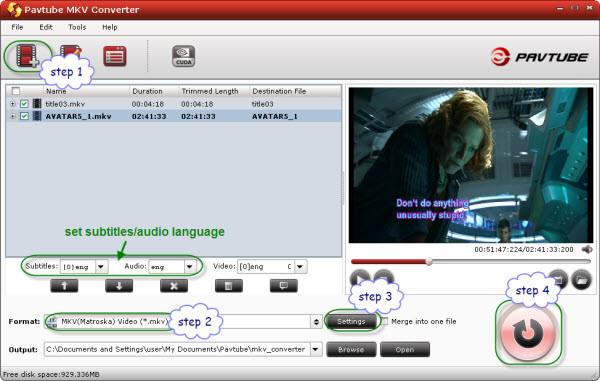600x381 pixels.
Task: Click the film icon beside AVATARS_1.mkv
Action: [x=37, y=116]
